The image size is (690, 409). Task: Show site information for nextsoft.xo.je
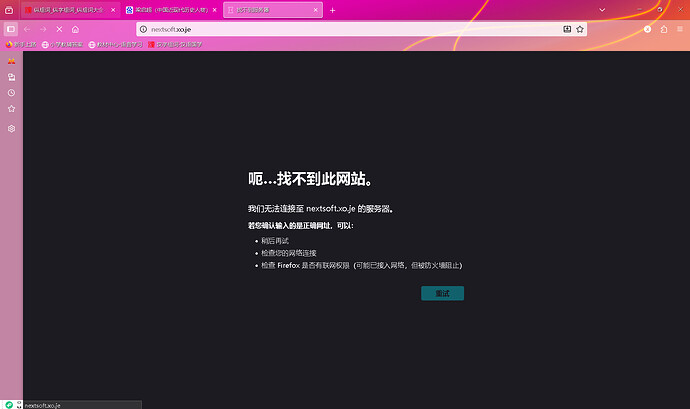(x=143, y=29)
